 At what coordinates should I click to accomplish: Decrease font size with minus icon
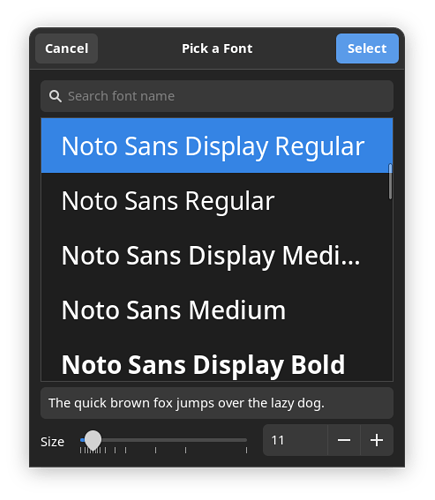coord(344,440)
